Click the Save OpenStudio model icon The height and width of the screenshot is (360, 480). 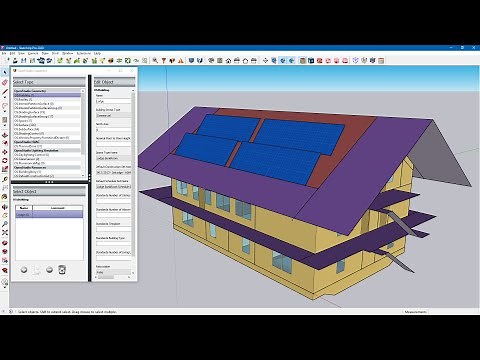pyautogui.click(x=24, y=60)
